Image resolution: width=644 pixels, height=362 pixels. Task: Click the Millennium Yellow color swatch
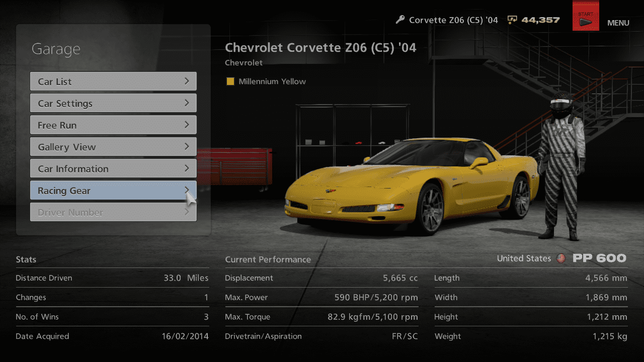(230, 81)
